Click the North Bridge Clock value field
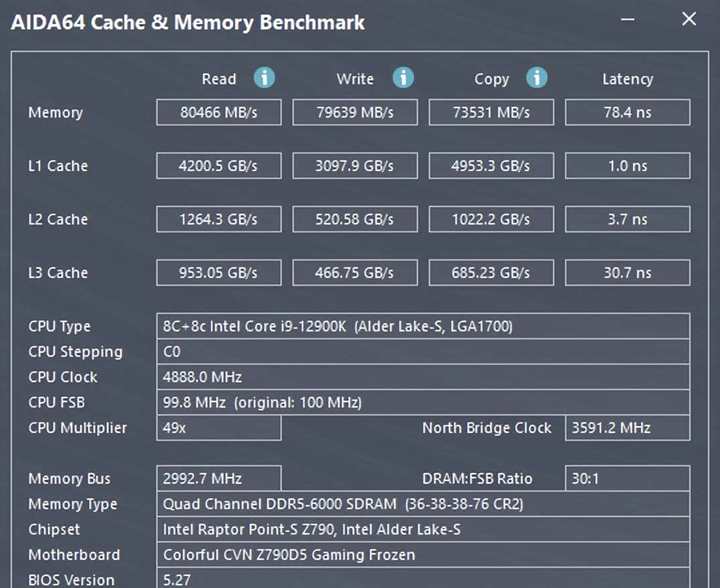720x588 pixels. [627, 428]
